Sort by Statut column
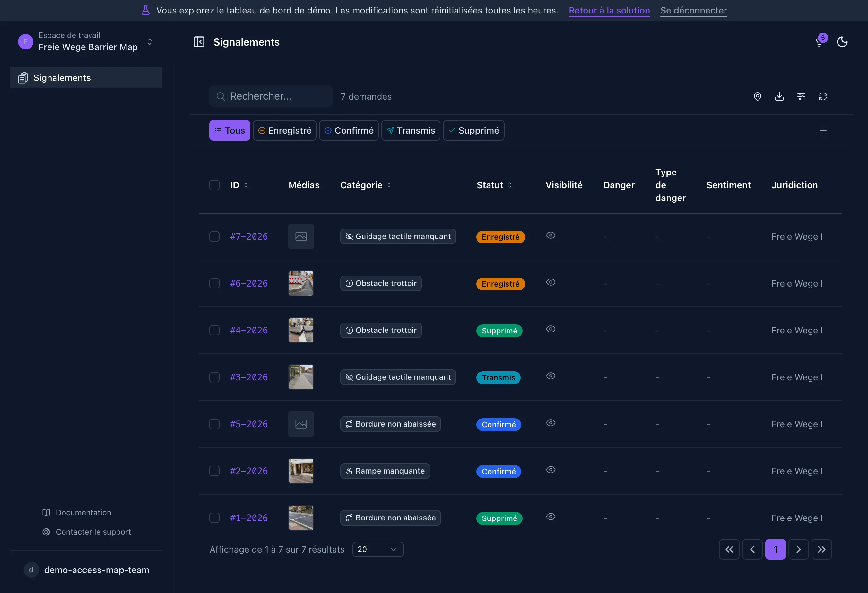The height and width of the screenshot is (593, 868). point(494,185)
